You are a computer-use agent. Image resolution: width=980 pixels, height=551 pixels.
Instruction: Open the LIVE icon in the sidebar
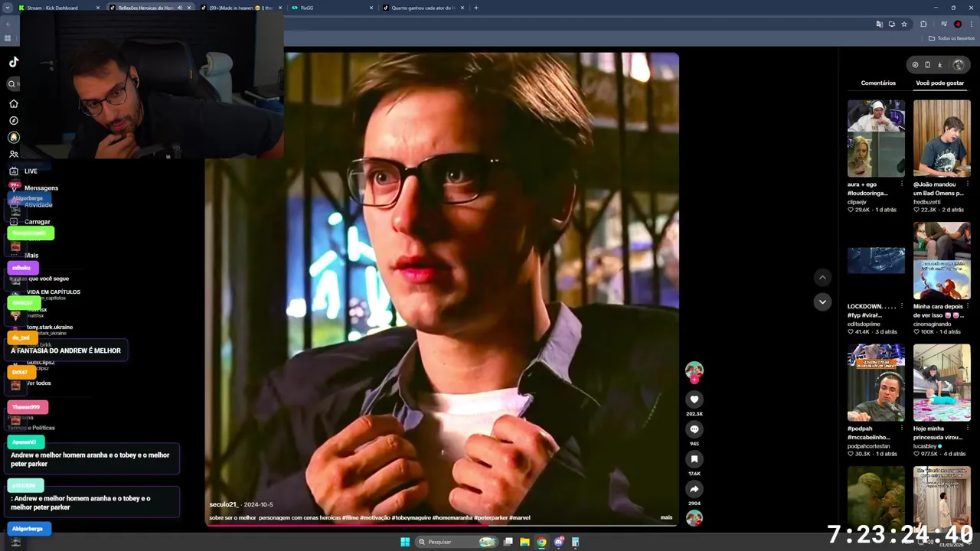tap(14, 171)
